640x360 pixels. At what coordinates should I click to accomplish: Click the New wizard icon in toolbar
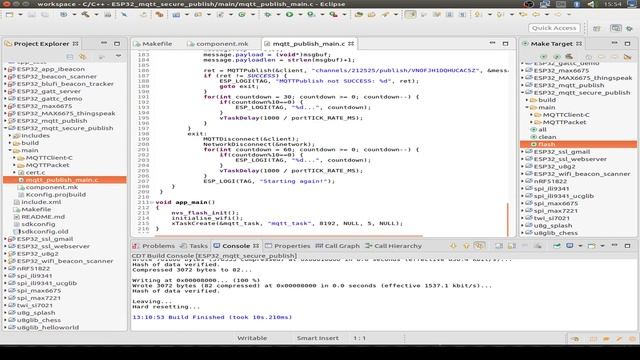(x=9, y=14)
